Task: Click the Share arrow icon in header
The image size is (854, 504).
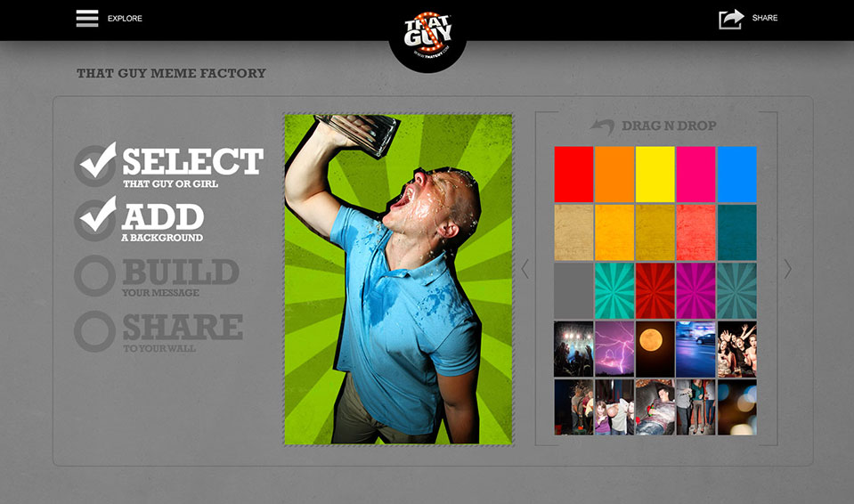Action: pyautogui.click(x=731, y=19)
